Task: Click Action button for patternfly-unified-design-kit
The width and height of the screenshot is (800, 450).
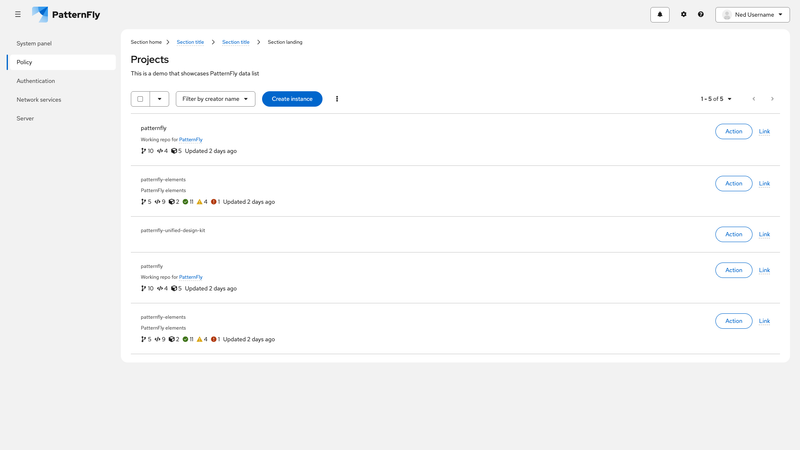Action: coord(733,234)
